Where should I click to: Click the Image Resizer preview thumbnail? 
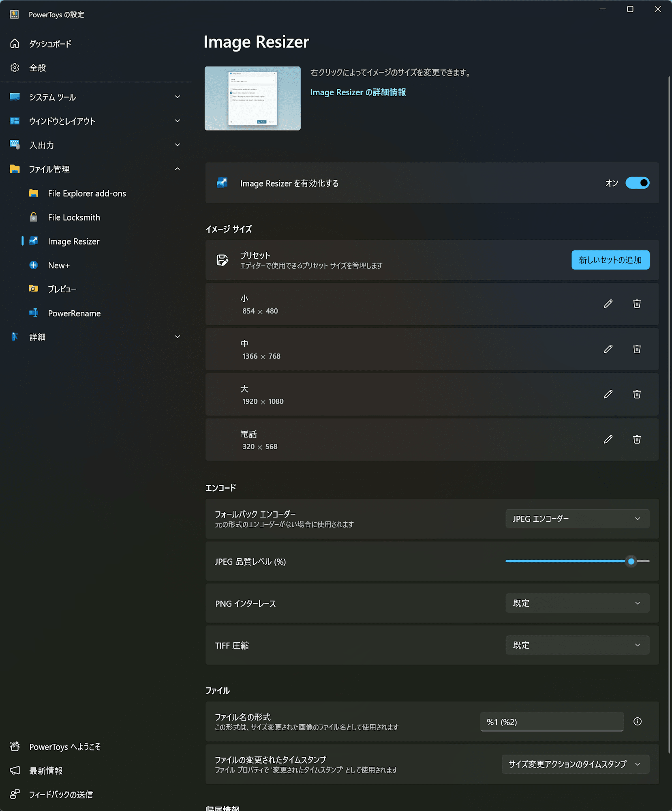253,99
